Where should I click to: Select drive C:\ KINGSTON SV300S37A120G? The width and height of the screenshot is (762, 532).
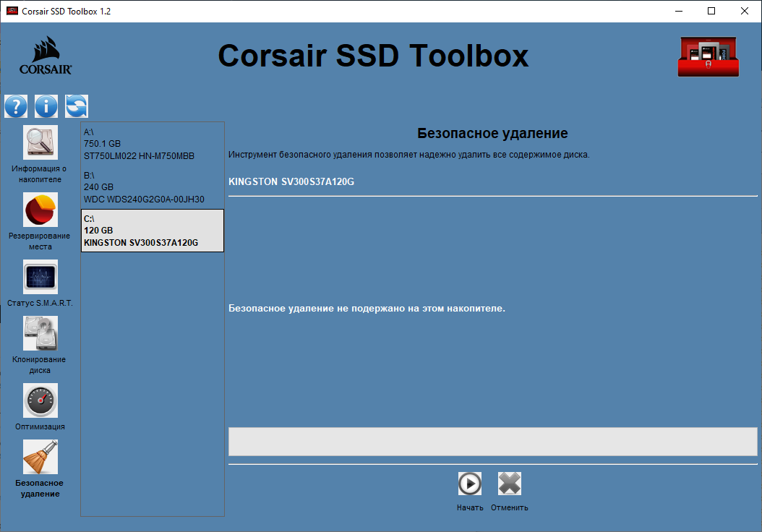click(x=153, y=231)
